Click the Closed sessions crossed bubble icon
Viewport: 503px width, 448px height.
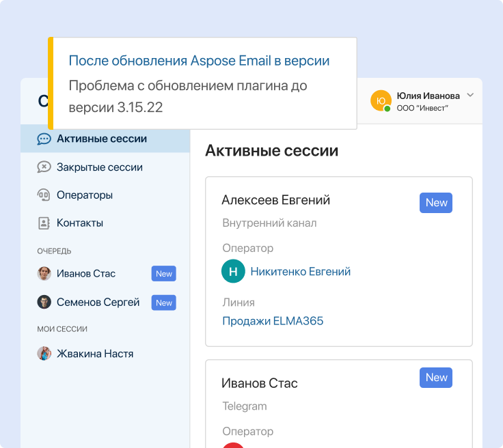point(44,167)
